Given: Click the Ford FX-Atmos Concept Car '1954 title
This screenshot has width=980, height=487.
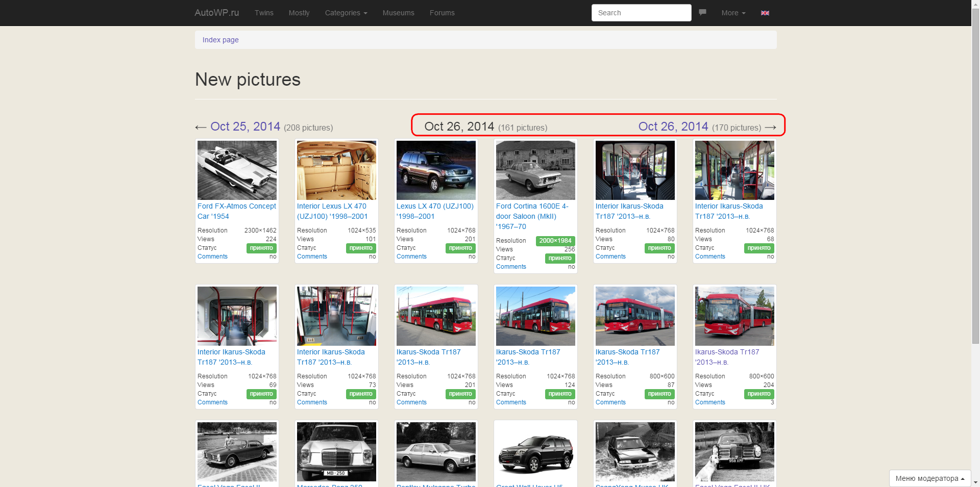Looking at the screenshot, I should (x=237, y=211).
